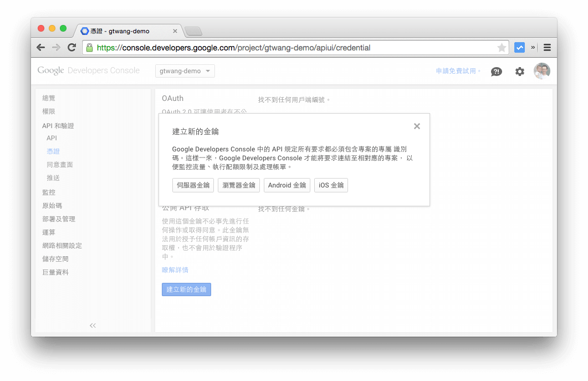Open the 瞭解詳情 link
The width and height of the screenshot is (588, 381).
click(x=175, y=270)
